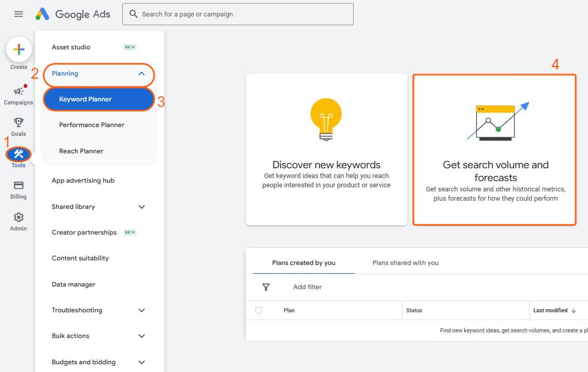588x372 pixels.
Task: Open the Discover new keywords card
Action: pos(326,149)
